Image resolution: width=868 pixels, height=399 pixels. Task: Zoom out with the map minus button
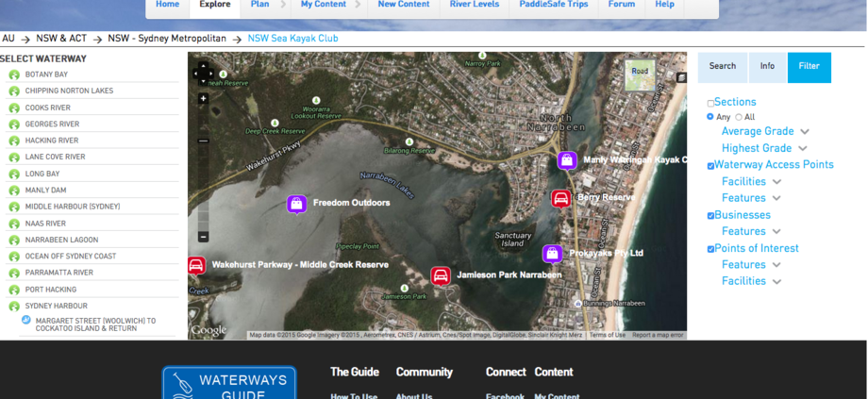tap(203, 237)
